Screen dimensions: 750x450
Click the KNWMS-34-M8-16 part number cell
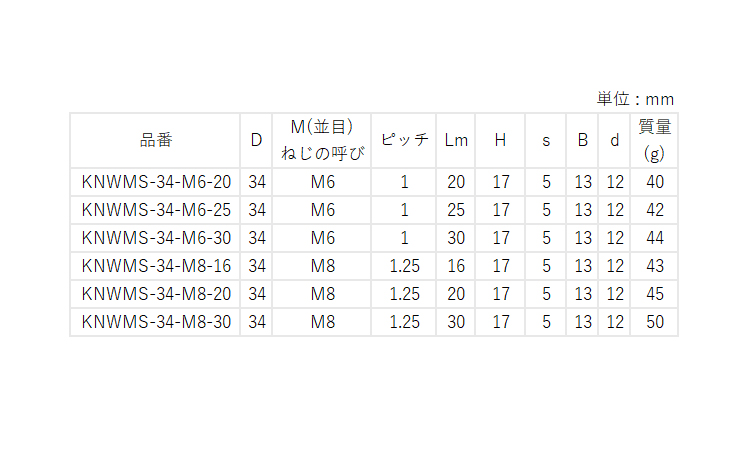pos(155,266)
